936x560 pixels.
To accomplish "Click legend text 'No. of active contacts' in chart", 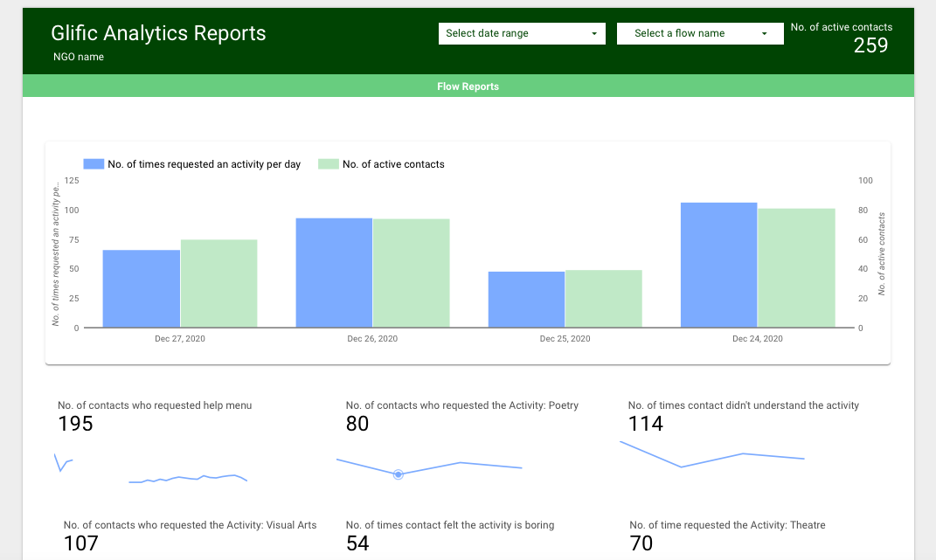I will click(x=393, y=164).
